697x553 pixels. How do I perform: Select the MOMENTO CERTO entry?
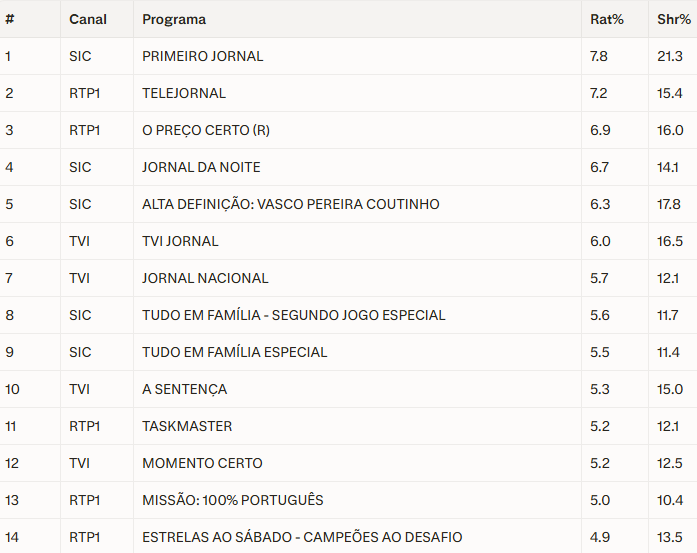[x=202, y=463]
